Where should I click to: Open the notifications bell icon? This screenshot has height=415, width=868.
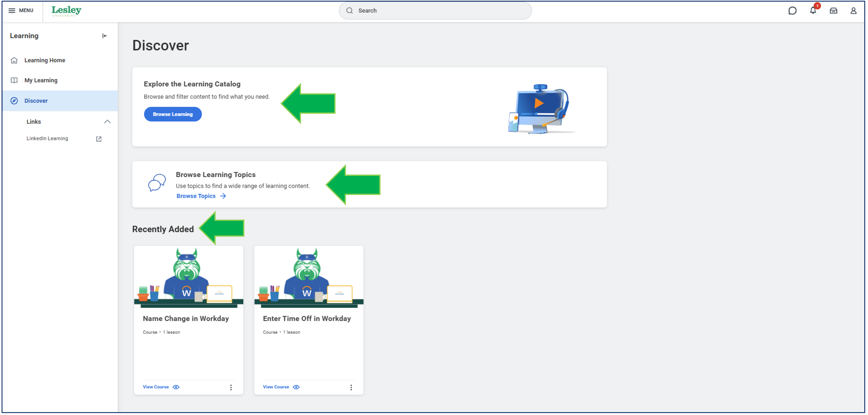click(813, 10)
